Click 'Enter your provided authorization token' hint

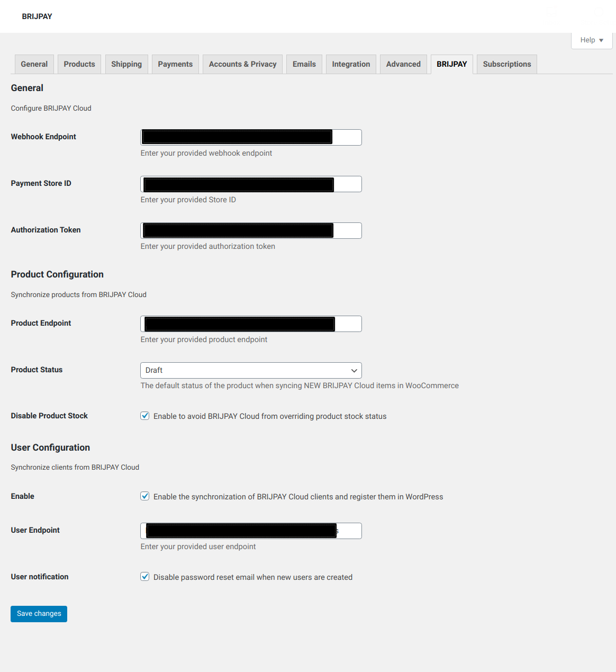click(x=208, y=246)
